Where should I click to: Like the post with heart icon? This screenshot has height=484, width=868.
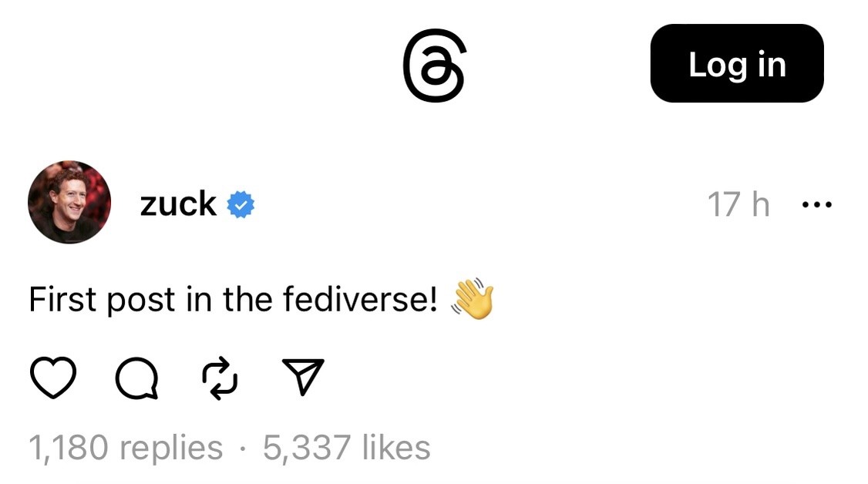pyautogui.click(x=52, y=378)
